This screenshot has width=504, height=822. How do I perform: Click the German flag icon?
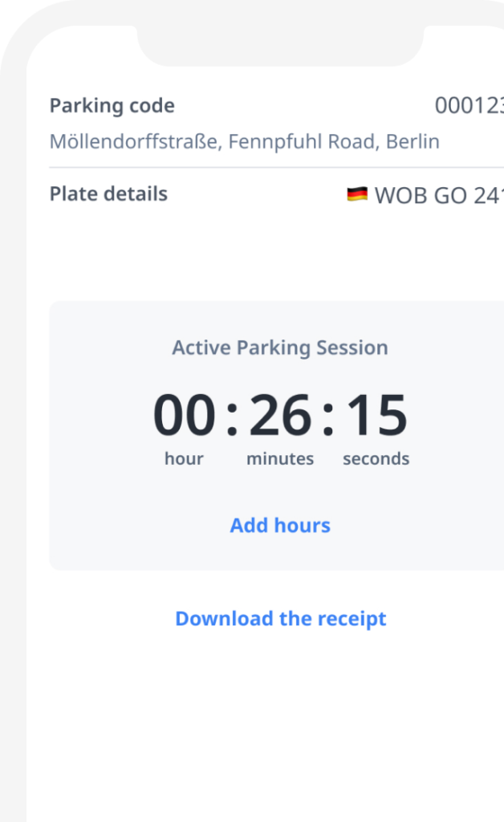point(357,194)
